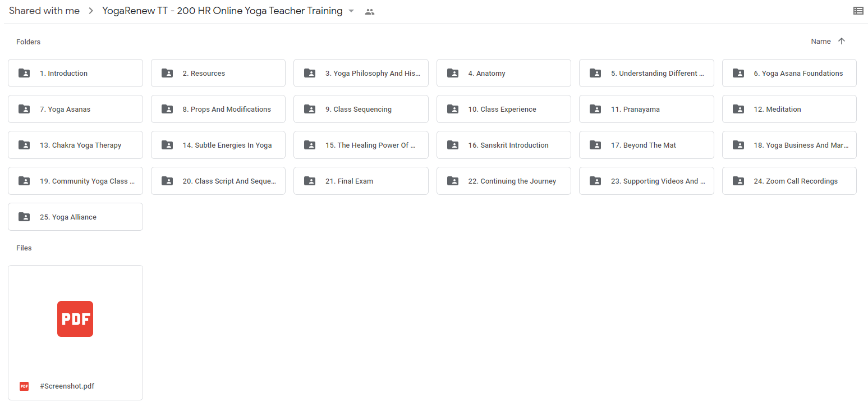Image resolution: width=868 pixels, height=406 pixels.
Task: Click folder icon of 2. Resources
Action: click(x=167, y=73)
